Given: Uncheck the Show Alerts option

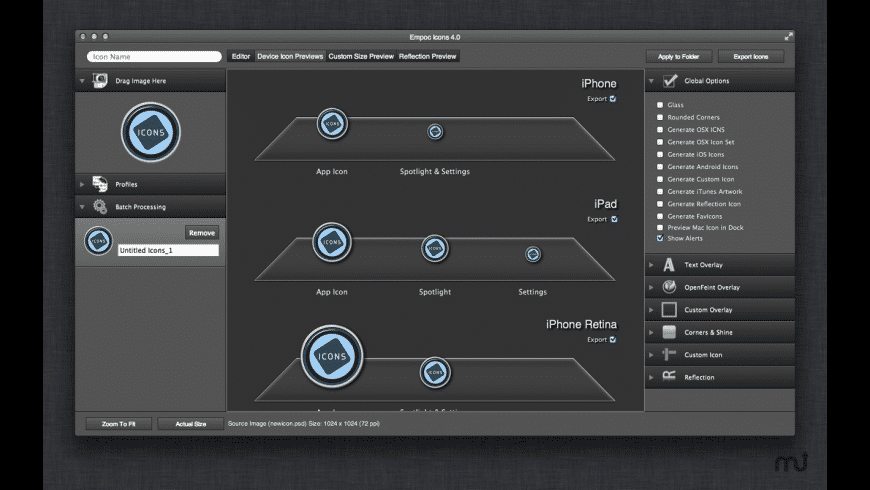Looking at the screenshot, I should (x=659, y=240).
